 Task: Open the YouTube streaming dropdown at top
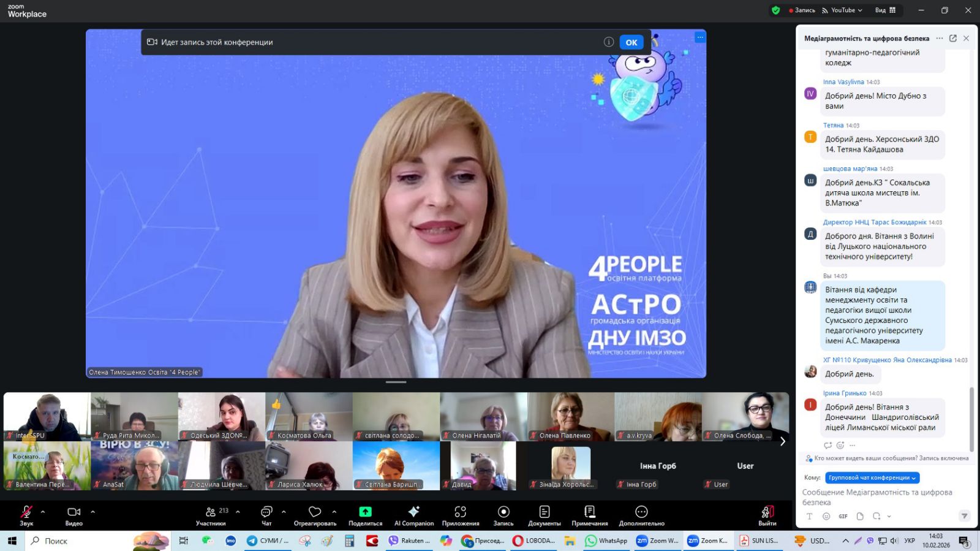[x=846, y=10]
